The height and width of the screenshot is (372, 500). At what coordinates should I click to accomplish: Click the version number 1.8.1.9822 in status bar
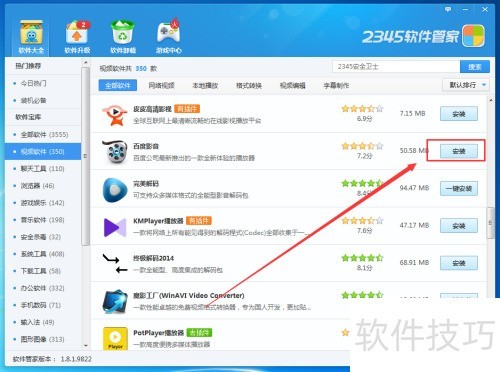(76, 359)
